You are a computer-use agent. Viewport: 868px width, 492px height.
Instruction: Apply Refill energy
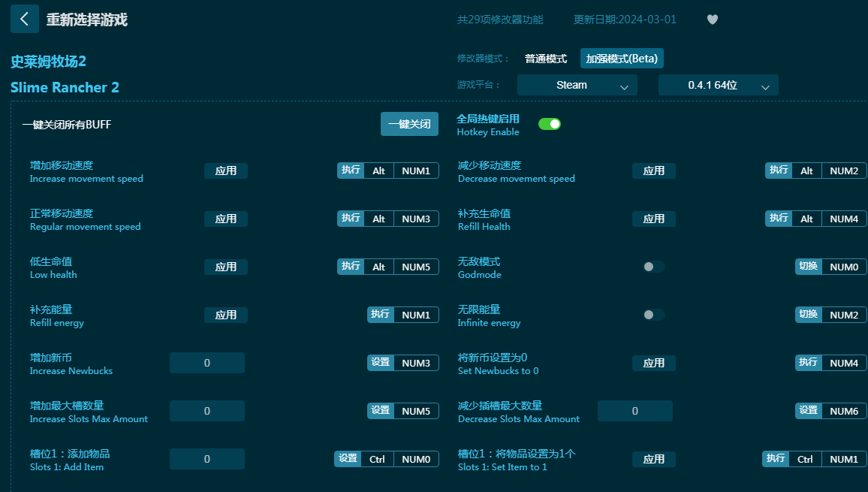pyautogui.click(x=226, y=315)
